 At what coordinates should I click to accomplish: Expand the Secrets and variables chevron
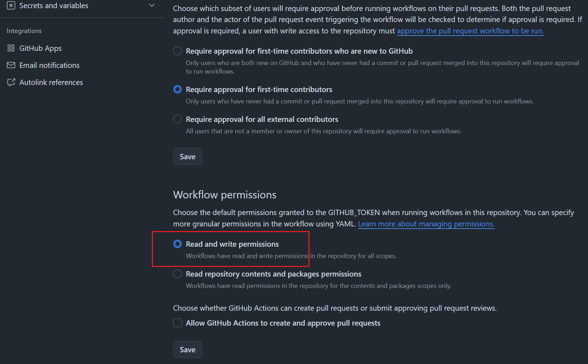tap(152, 6)
